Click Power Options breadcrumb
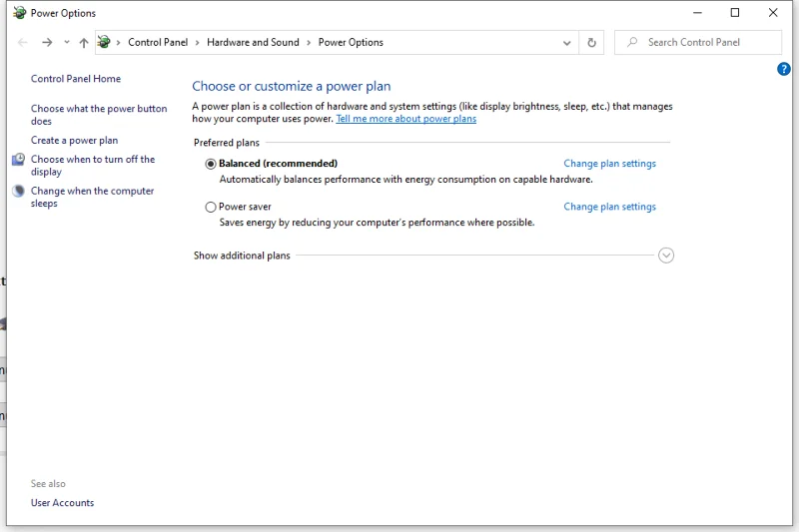 click(351, 42)
